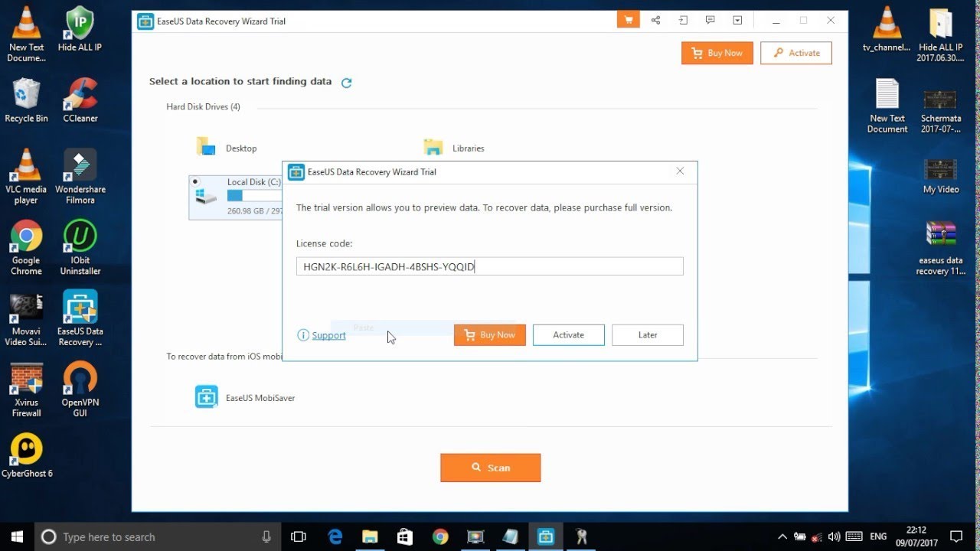Screen dimensions: 980x551
Task: Open Microsoft Edge from taskbar
Action: tap(335, 536)
